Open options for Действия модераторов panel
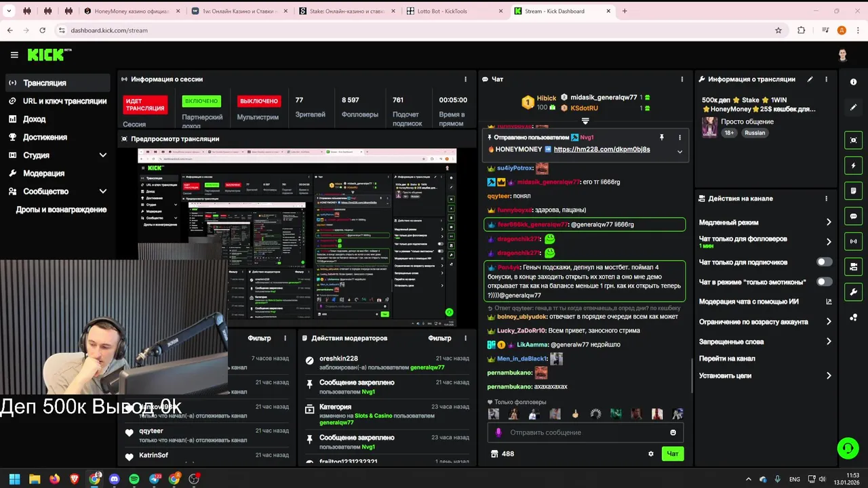This screenshot has height=488, width=868. pos(465,338)
